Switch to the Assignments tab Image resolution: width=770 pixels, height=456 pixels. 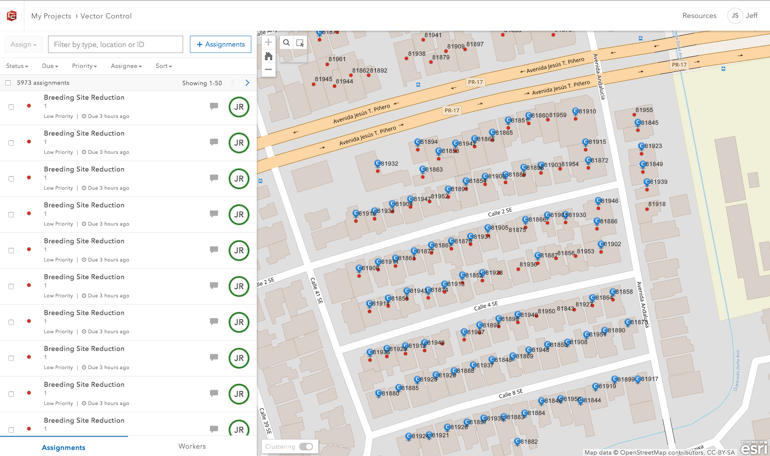(x=63, y=447)
